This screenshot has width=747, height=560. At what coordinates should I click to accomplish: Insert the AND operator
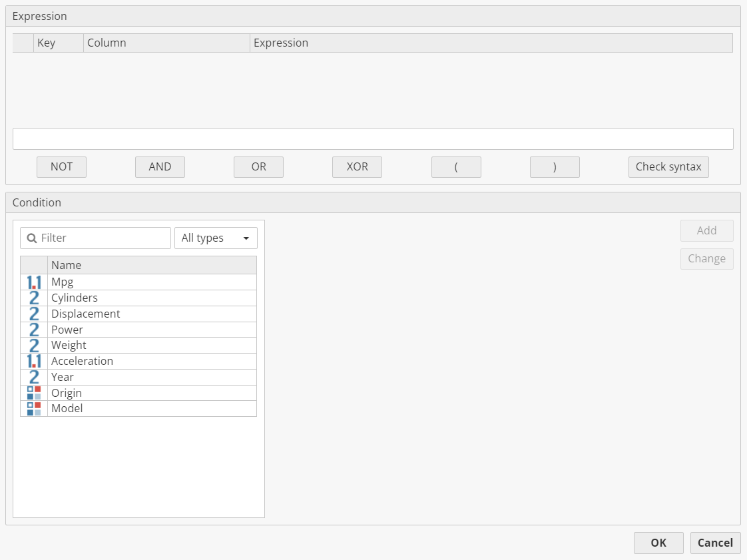160,167
